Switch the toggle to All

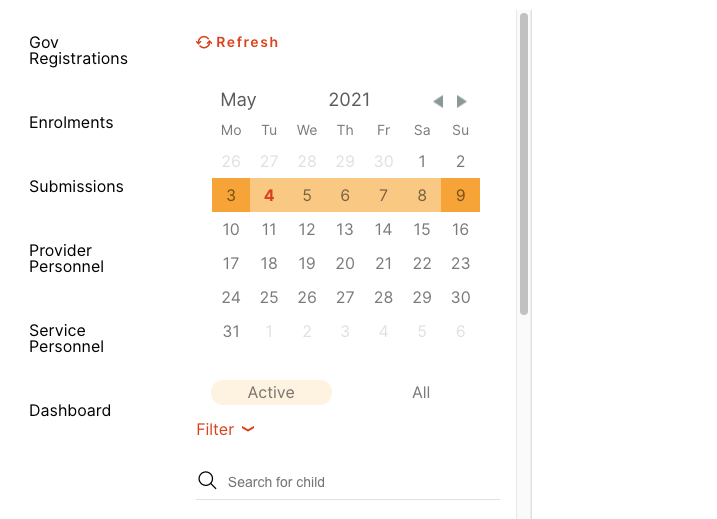click(x=421, y=392)
